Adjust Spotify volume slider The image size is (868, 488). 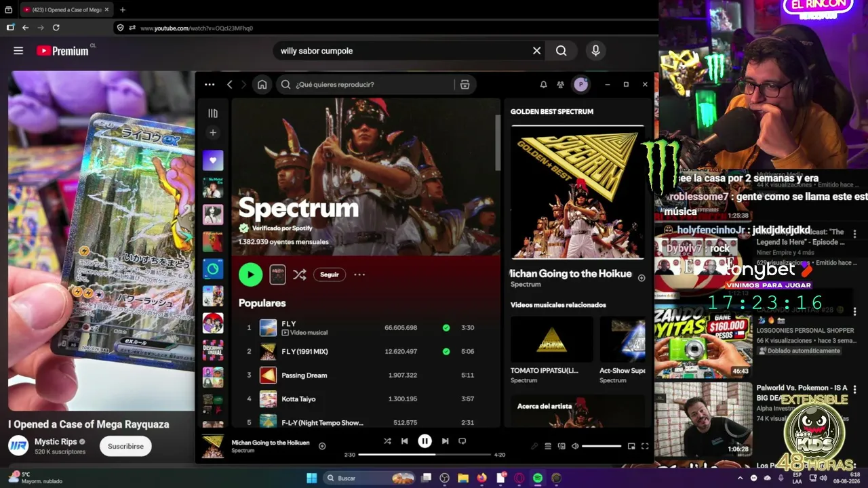(x=601, y=446)
